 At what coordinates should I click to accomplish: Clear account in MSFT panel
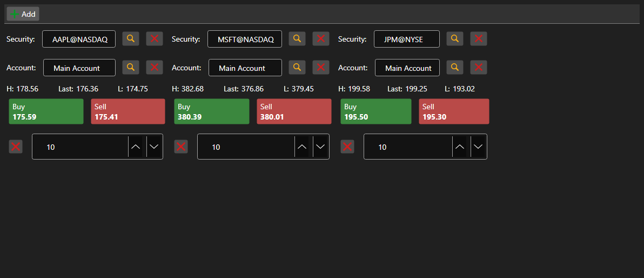point(321,68)
